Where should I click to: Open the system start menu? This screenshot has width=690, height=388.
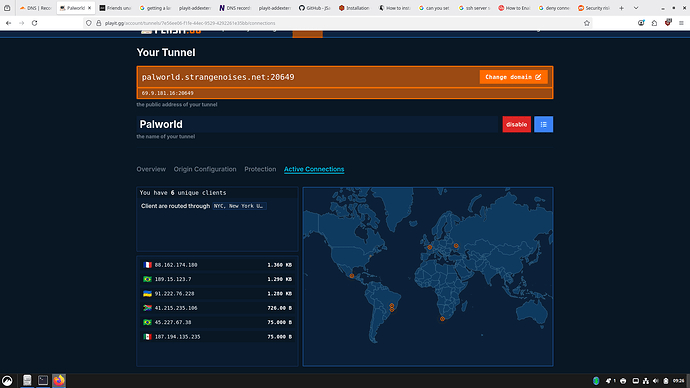click(x=7, y=381)
